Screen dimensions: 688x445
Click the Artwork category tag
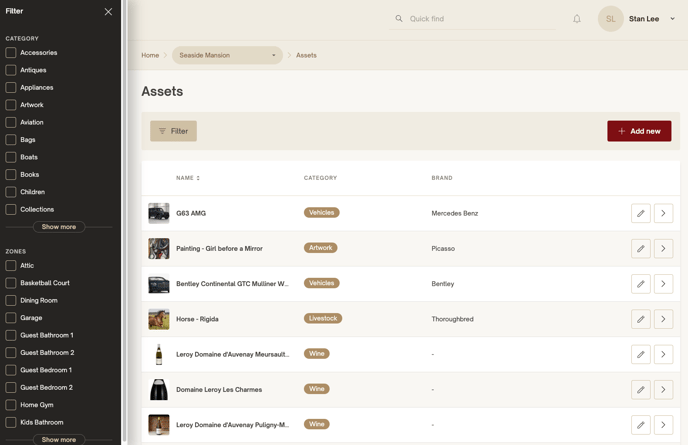pos(321,248)
